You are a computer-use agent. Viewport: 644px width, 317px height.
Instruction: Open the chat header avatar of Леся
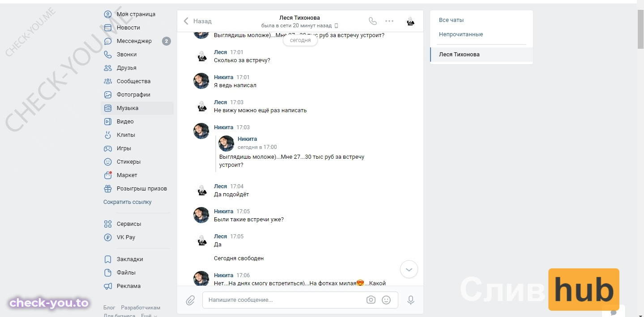(410, 21)
